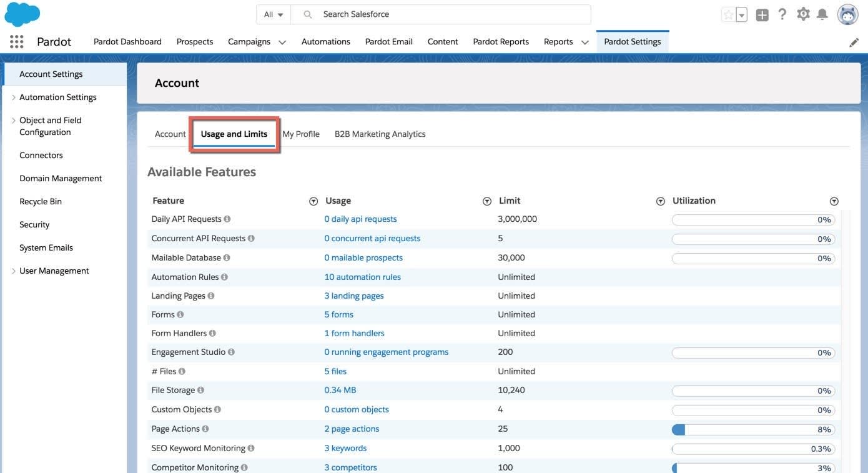The height and width of the screenshot is (473, 868).
Task: Open your profile via the Astro avatar
Action: pyautogui.click(x=846, y=14)
